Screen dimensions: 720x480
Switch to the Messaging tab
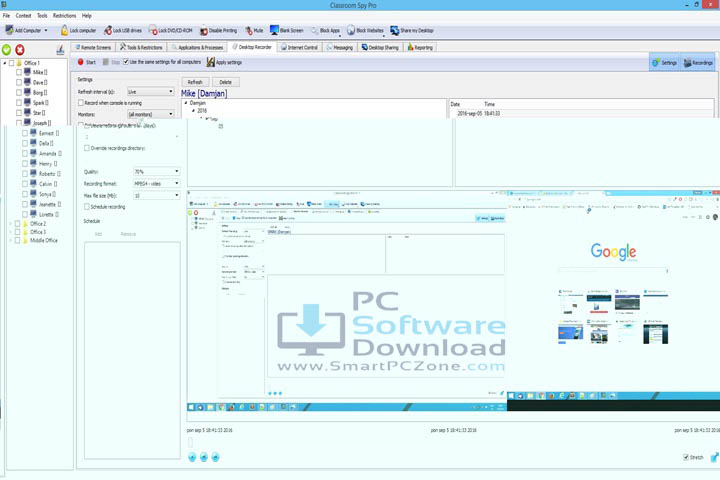(x=340, y=47)
